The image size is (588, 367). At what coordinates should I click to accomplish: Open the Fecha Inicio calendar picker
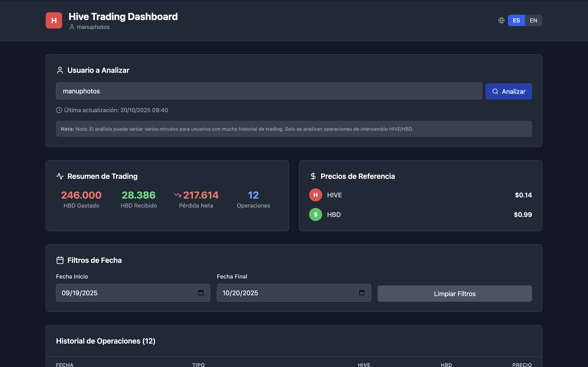click(x=201, y=293)
